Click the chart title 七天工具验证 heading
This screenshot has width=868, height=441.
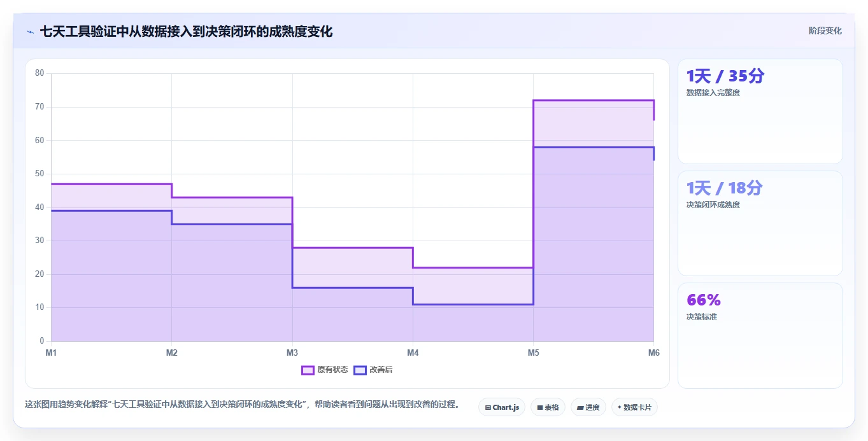186,31
